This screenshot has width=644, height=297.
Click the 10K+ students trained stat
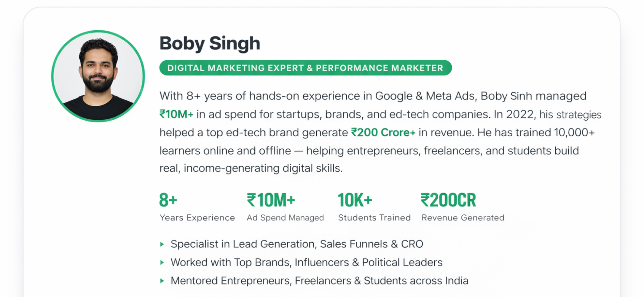[x=355, y=200]
